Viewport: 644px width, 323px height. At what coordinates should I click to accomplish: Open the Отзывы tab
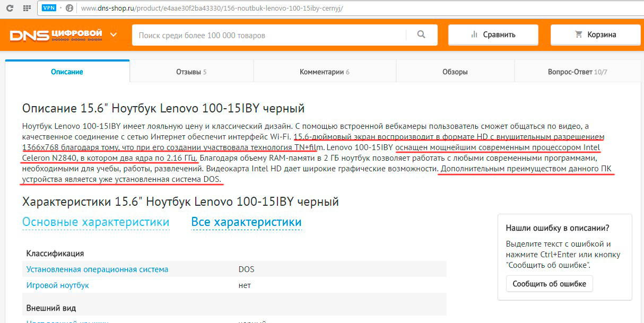(x=191, y=72)
